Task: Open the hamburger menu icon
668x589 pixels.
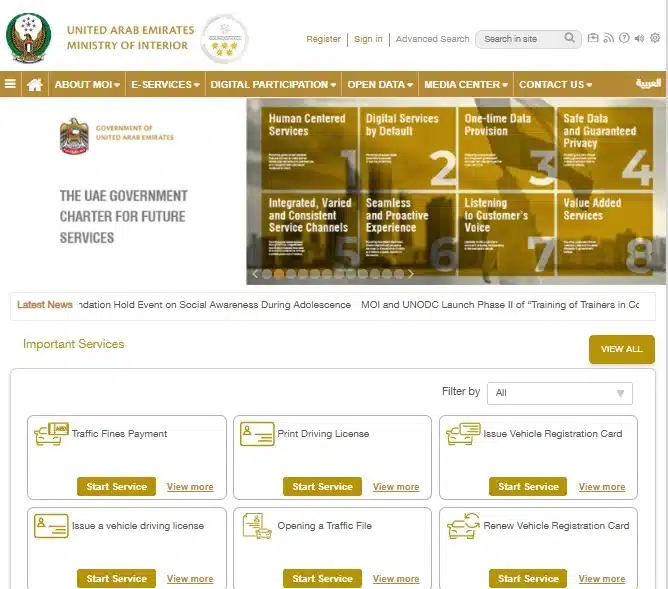Action: [x=10, y=85]
